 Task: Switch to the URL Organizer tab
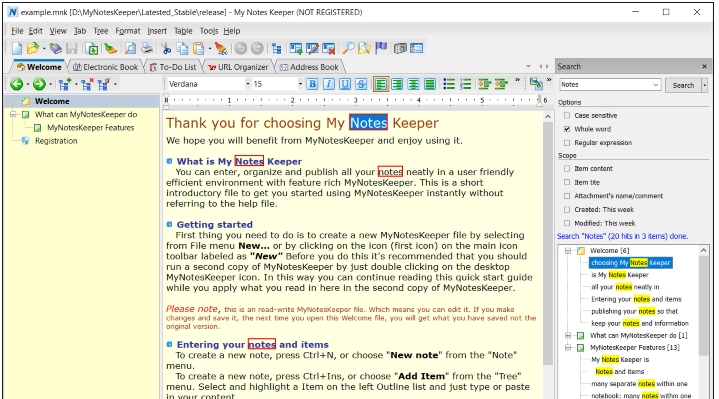[238, 67]
